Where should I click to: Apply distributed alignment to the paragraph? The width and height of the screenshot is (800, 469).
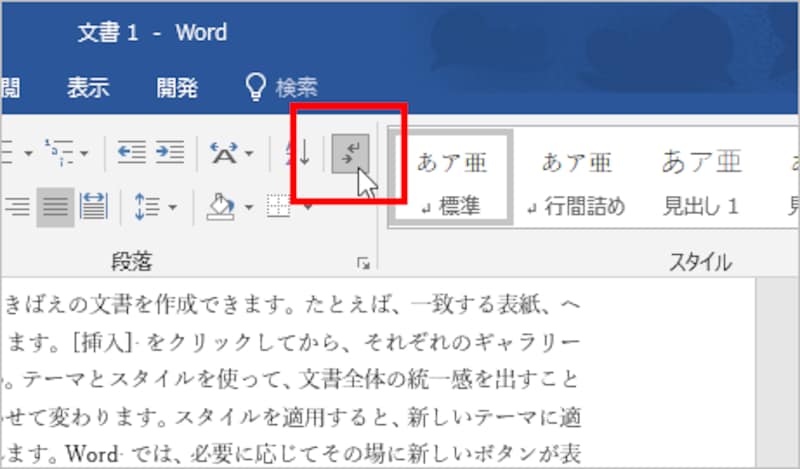coord(94,207)
